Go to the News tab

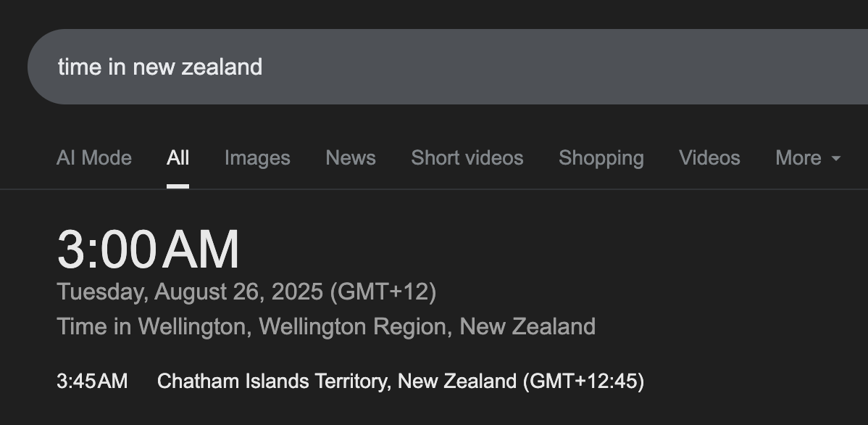pyautogui.click(x=351, y=158)
